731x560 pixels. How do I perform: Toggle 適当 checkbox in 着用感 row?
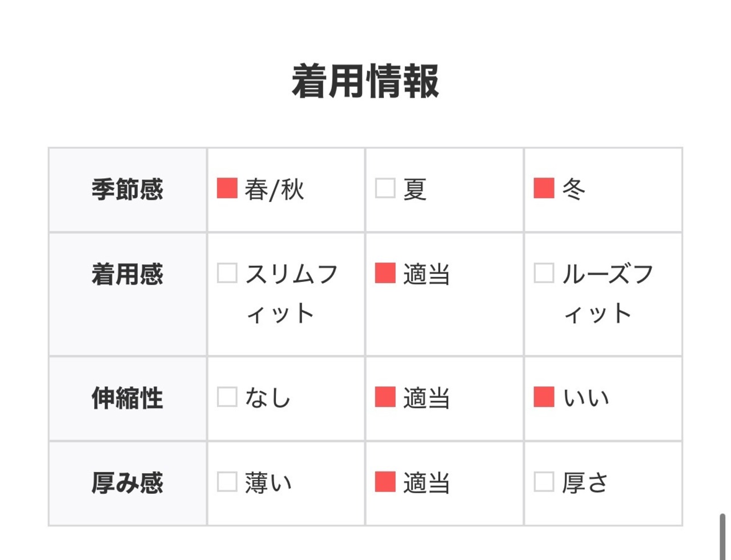coord(385,273)
